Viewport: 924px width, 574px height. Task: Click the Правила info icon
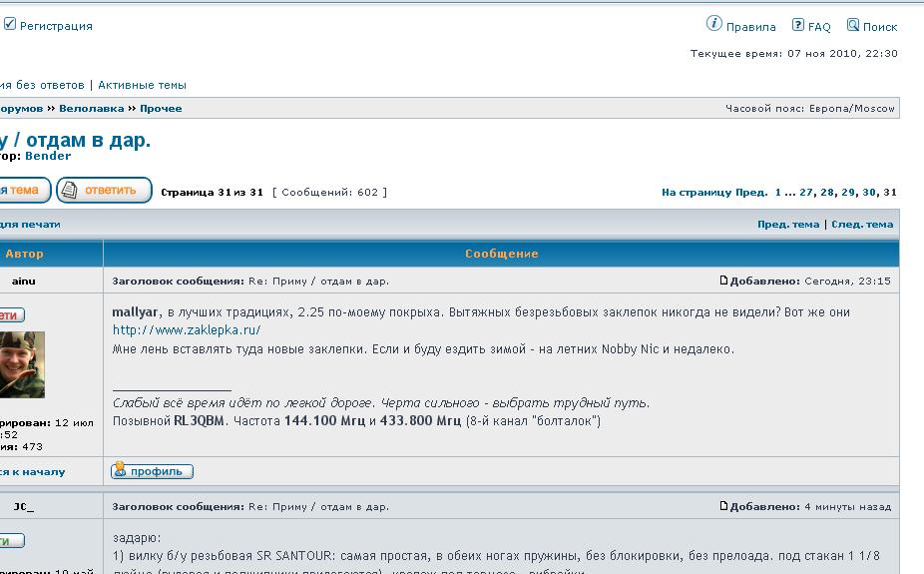click(x=713, y=24)
